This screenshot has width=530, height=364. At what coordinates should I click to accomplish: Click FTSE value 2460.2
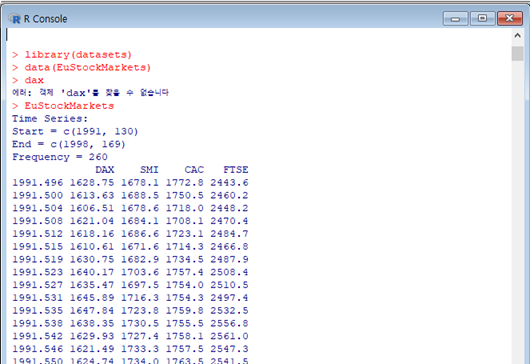click(x=229, y=195)
